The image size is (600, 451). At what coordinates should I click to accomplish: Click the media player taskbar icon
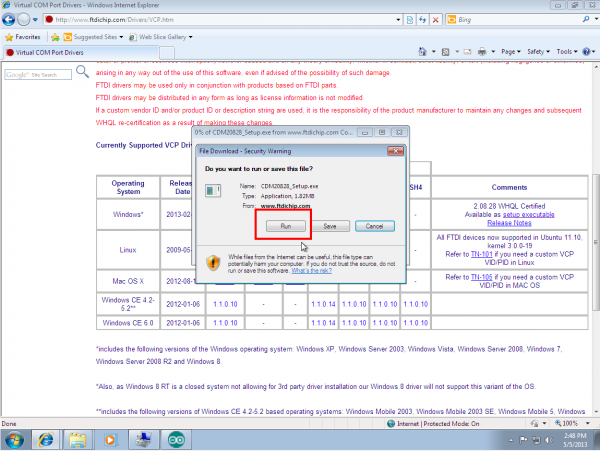110,438
